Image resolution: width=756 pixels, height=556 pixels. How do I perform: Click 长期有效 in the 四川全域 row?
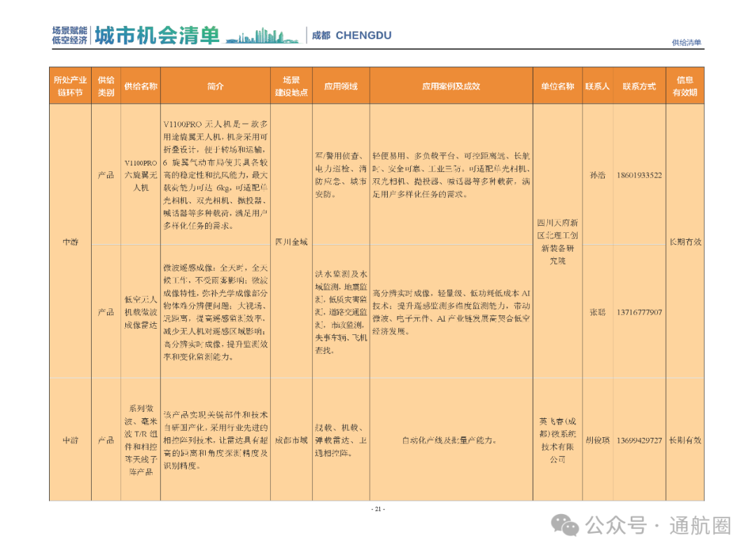[x=685, y=242]
